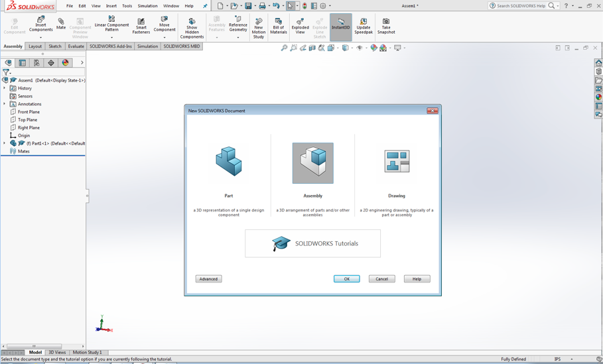Click the Rebuild traffic light icon
The width and height of the screenshot is (603, 364).
click(x=304, y=6)
